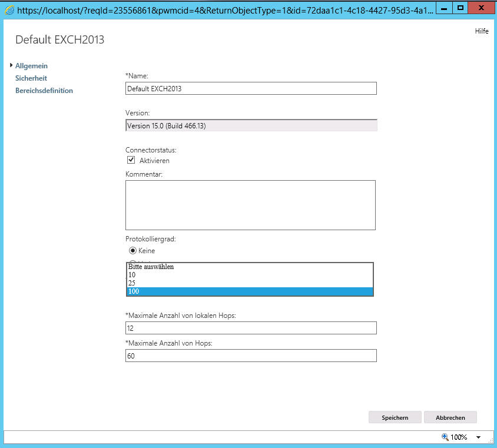Close the dialog window with X
This screenshot has width=497, height=448.
click(x=481, y=8)
